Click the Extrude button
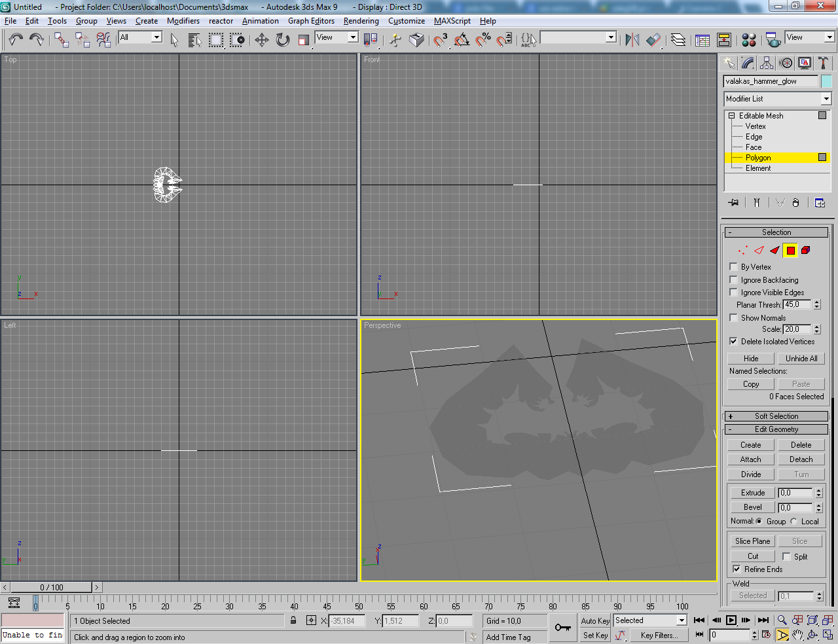Image resolution: width=838 pixels, height=644 pixels. tap(753, 492)
